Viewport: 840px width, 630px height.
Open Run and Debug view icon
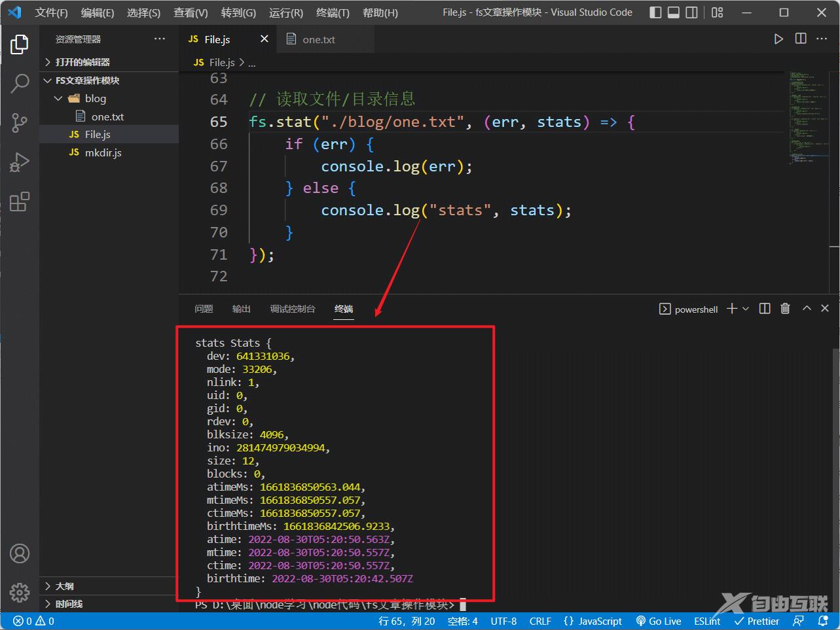(x=20, y=162)
